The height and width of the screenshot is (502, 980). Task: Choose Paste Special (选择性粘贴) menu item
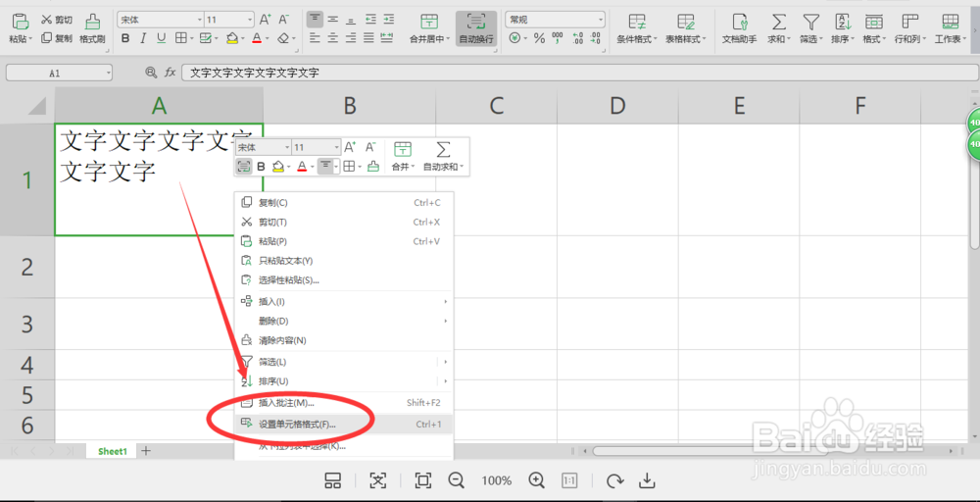344,280
